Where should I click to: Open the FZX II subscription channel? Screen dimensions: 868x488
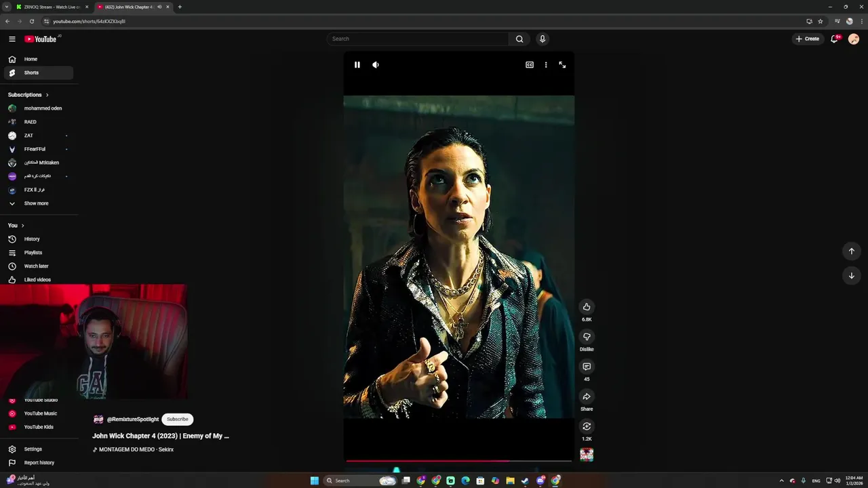pos(39,190)
